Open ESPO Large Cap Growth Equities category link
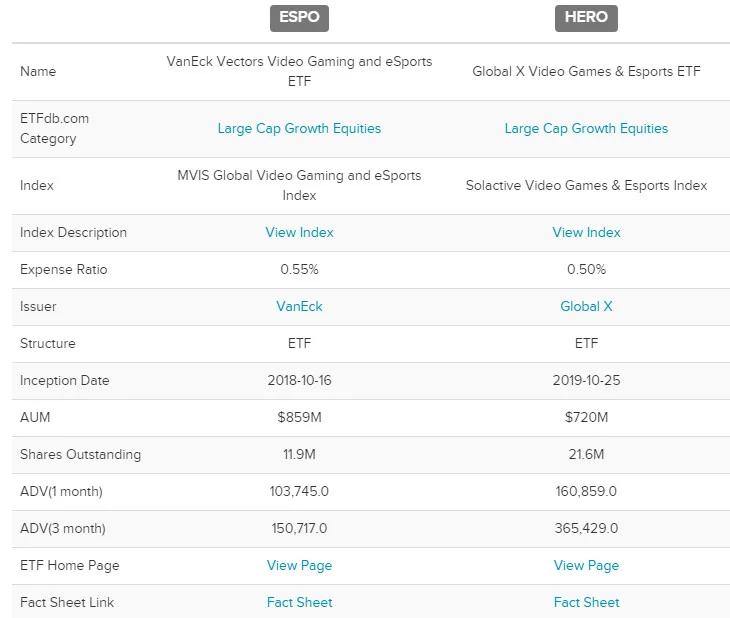Screen dimensions: 730x618 click(299, 129)
